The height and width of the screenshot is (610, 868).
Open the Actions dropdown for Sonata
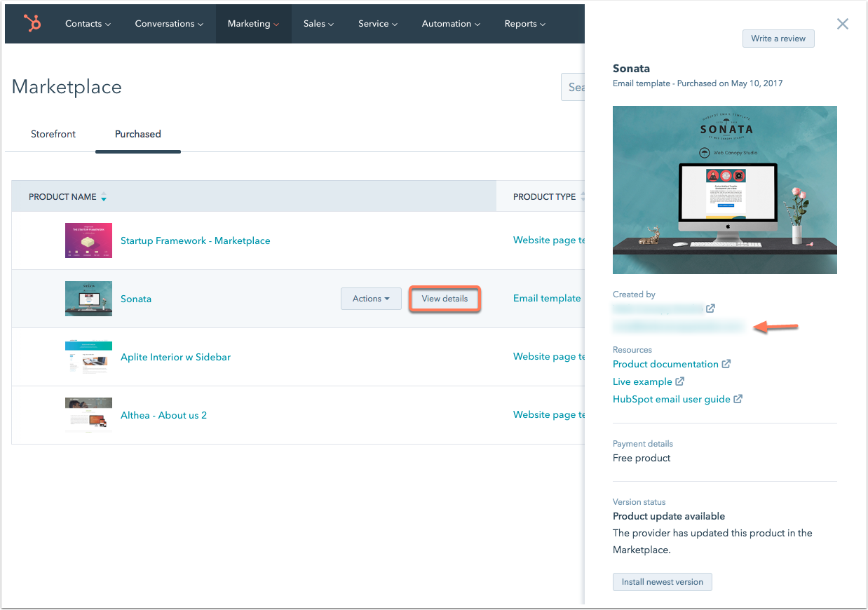pos(371,299)
